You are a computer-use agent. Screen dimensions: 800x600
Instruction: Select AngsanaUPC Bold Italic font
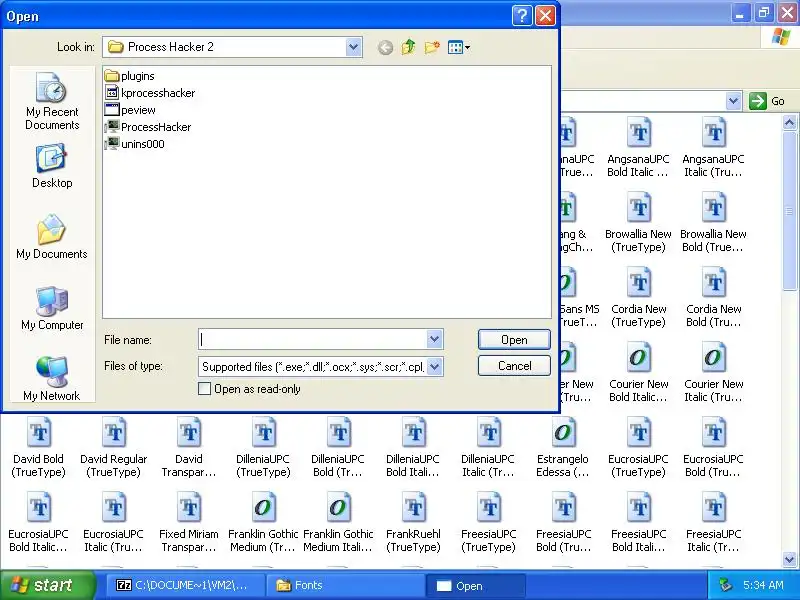638,147
